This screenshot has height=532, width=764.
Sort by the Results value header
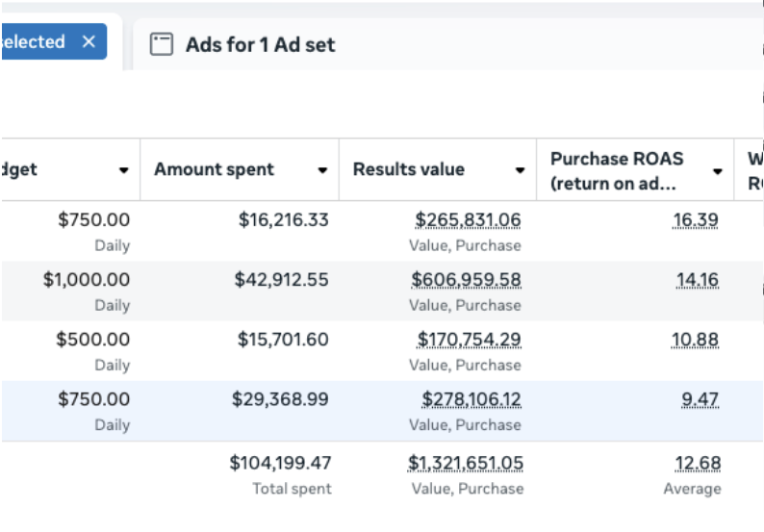[x=409, y=169]
